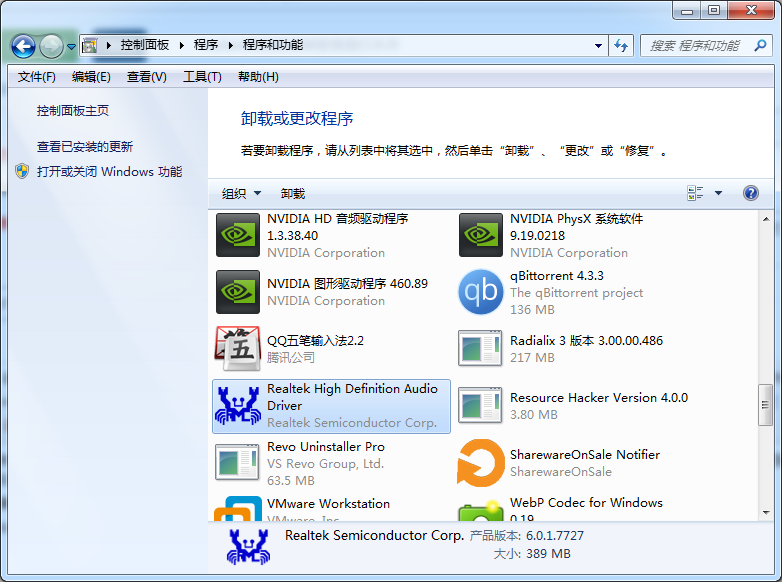Expand the address bar history dropdown
Screen dimensions: 782x582
(x=598, y=46)
